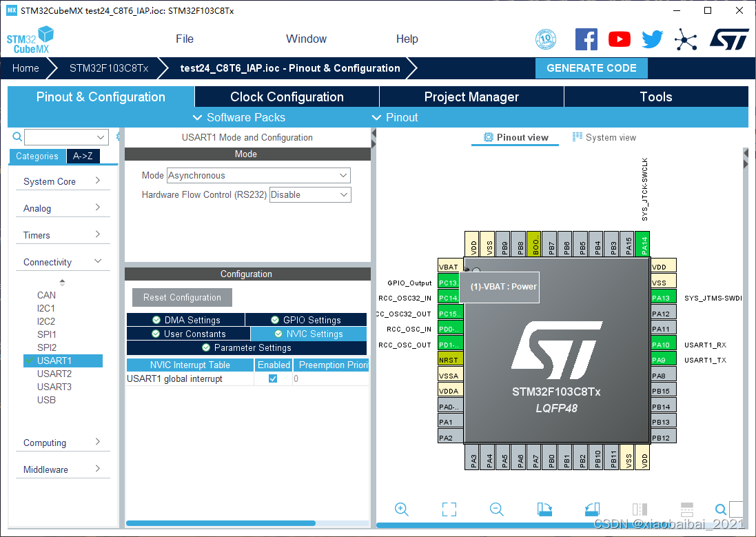Open the ST YouTube channel icon
The height and width of the screenshot is (537, 756).
click(620, 39)
